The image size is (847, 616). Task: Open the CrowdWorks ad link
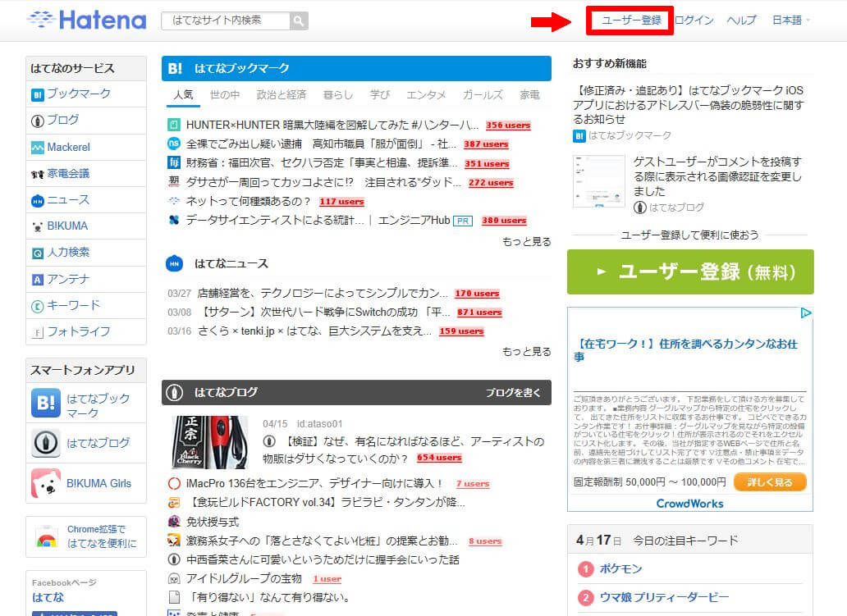coord(689,503)
